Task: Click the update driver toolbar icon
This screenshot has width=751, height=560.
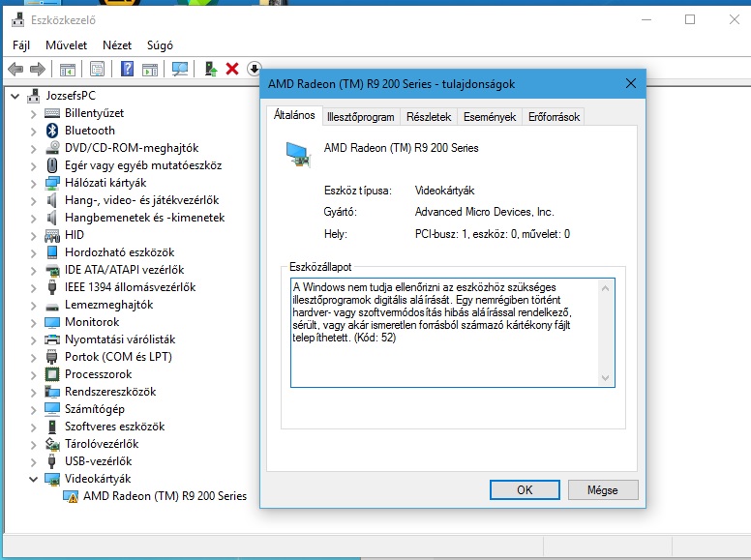Action: 211,69
